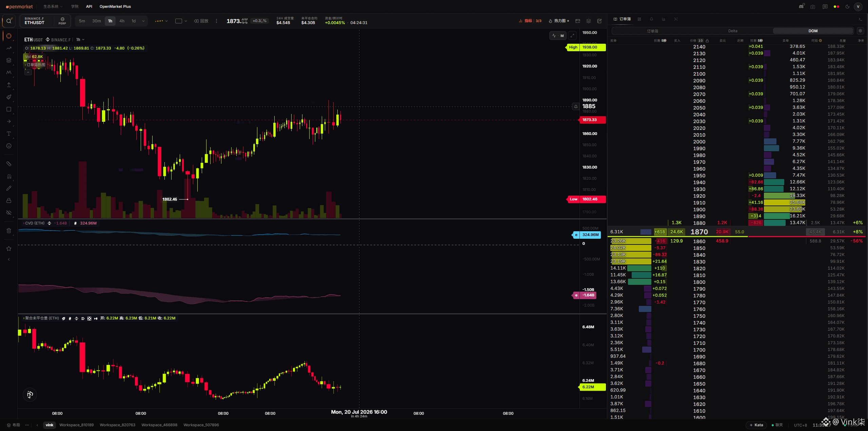This screenshot has width=868, height=431.
Task: Select the rectangle shape tool
Action: 9,109
